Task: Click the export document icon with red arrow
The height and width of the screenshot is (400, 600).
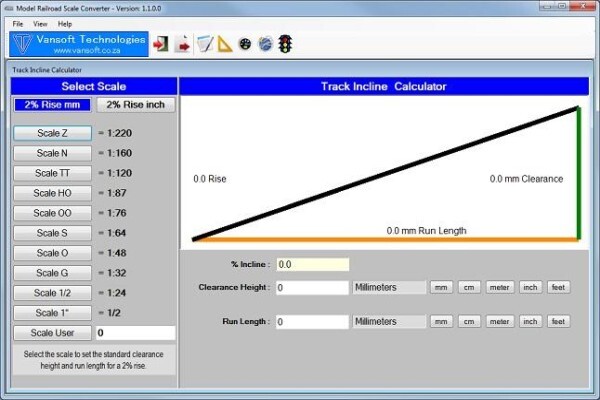Action: pos(182,44)
